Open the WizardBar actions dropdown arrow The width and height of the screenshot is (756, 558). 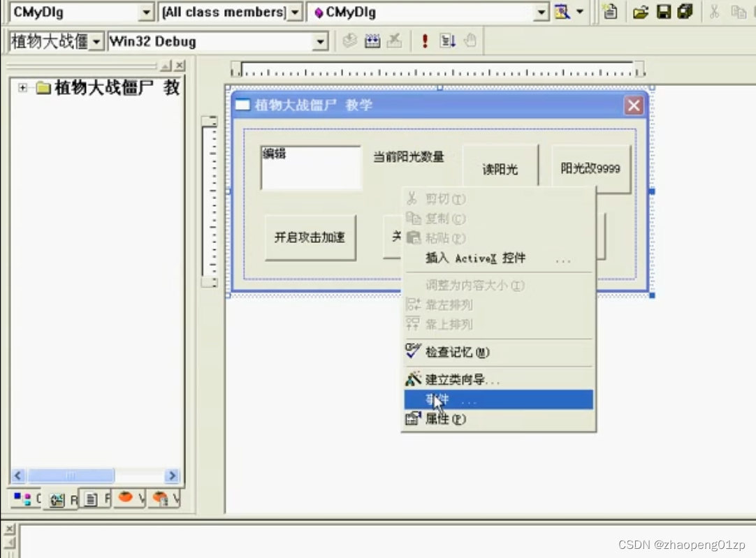(580, 12)
